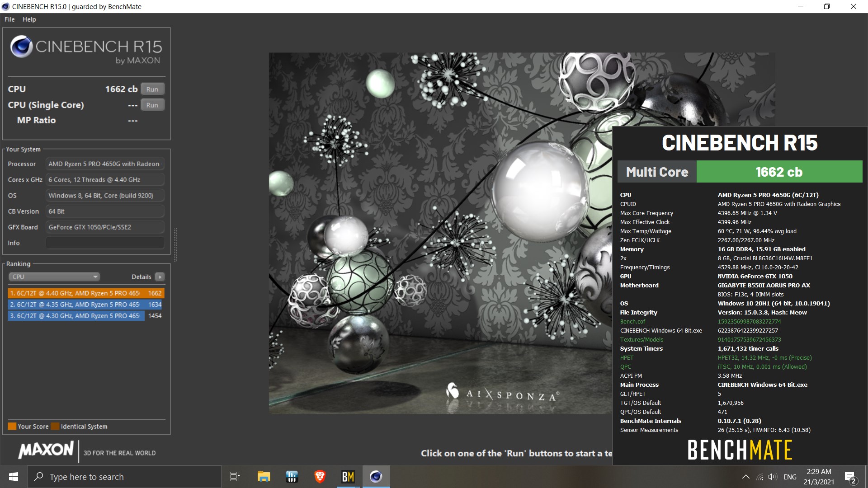The image size is (868, 488).
Task: Click the HPET timer entry
Action: point(627,358)
